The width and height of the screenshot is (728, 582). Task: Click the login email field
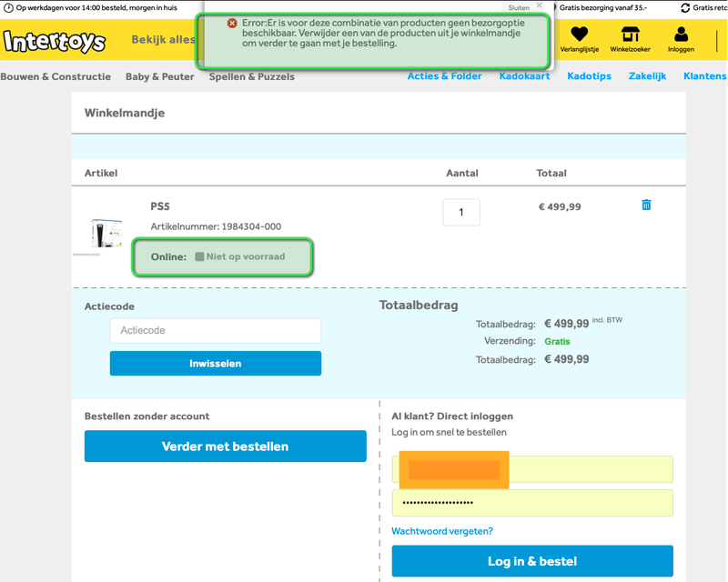pyautogui.click(x=532, y=469)
